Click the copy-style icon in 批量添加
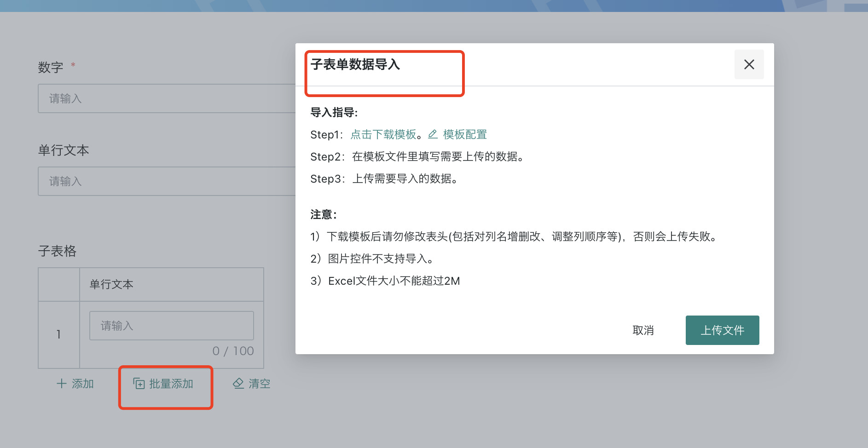The image size is (868, 448). tap(139, 384)
